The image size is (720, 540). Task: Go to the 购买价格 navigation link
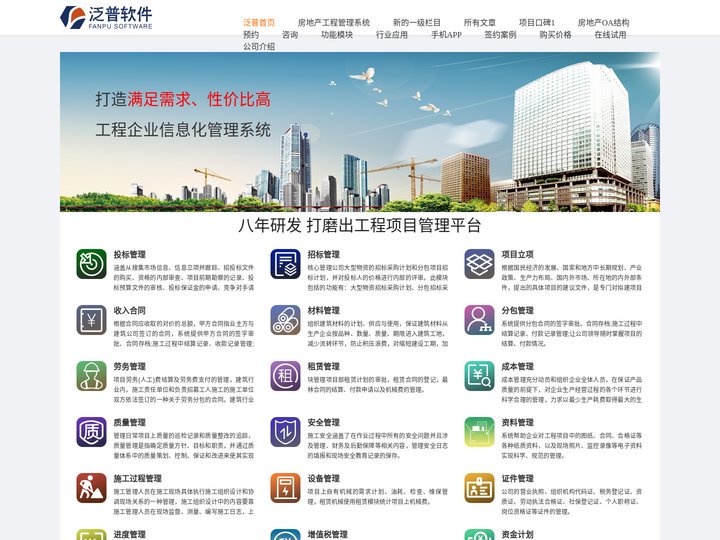pyautogui.click(x=556, y=34)
